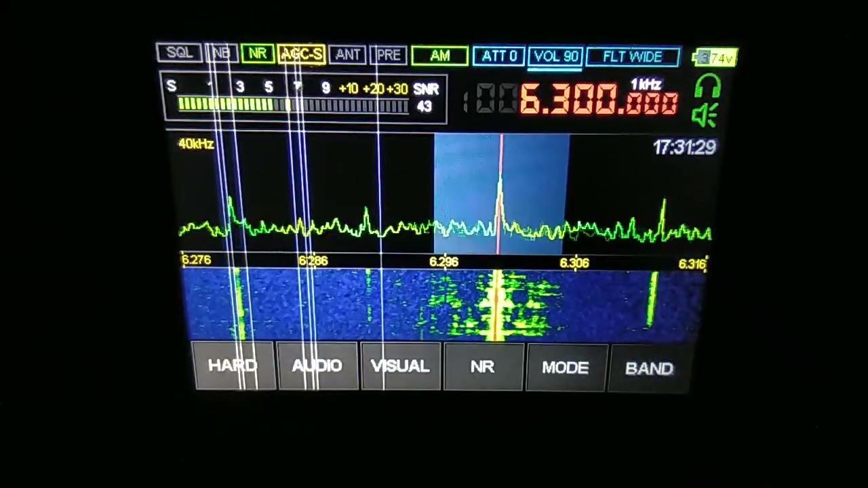This screenshot has height=488, width=868.
Task: Tap the battery voltage icon
Action: pyautogui.click(x=715, y=58)
